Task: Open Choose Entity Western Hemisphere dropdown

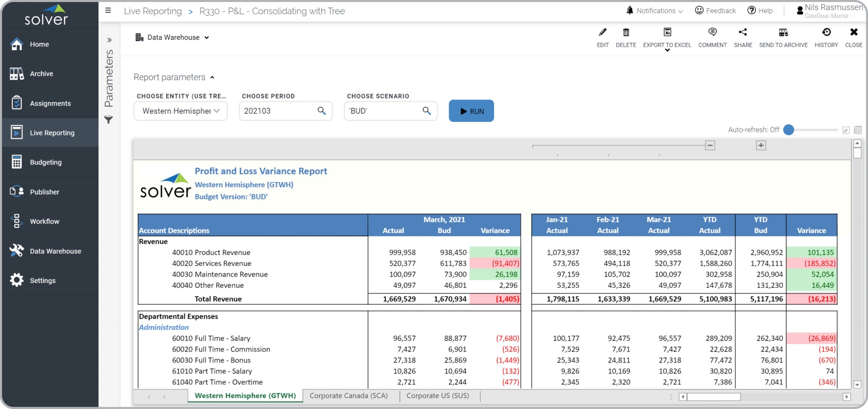Action: pyautogui.click(x=181, y=111)
